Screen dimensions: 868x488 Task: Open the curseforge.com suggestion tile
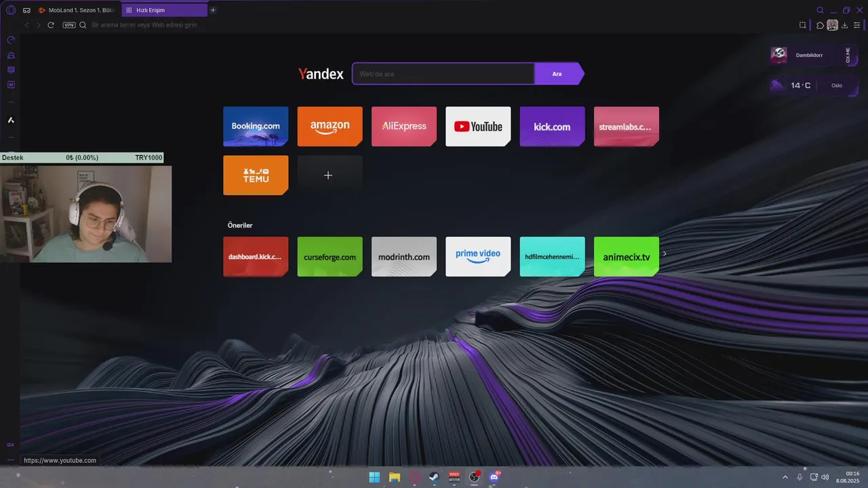(330, 256)
